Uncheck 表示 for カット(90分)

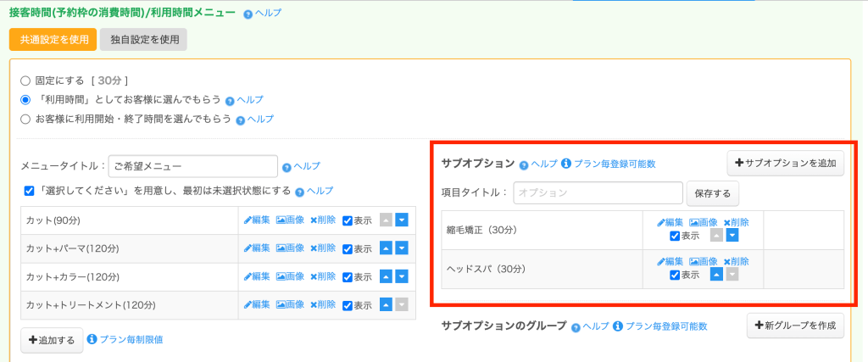348,221
